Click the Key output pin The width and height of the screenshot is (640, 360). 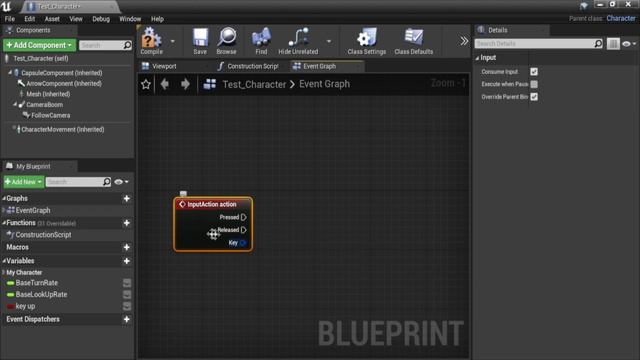242,243
